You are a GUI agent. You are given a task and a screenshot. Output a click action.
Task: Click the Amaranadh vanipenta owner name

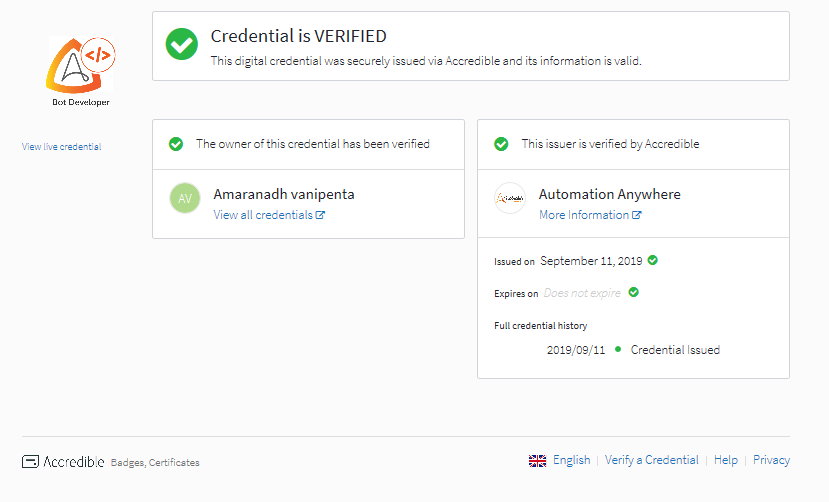[284, 194]
